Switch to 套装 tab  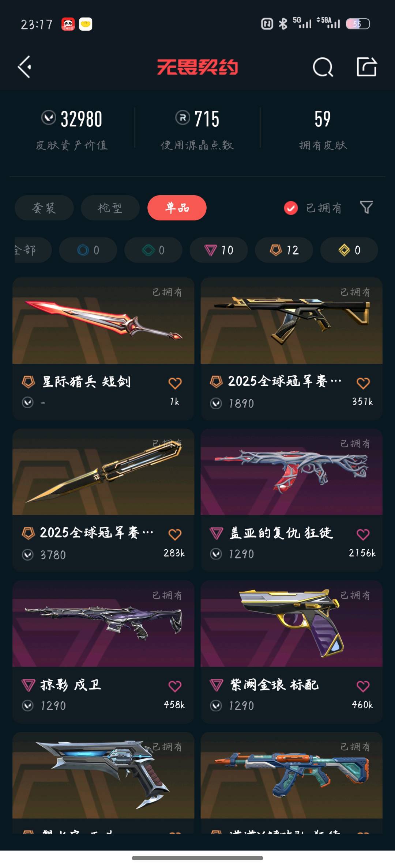[44, 208]
